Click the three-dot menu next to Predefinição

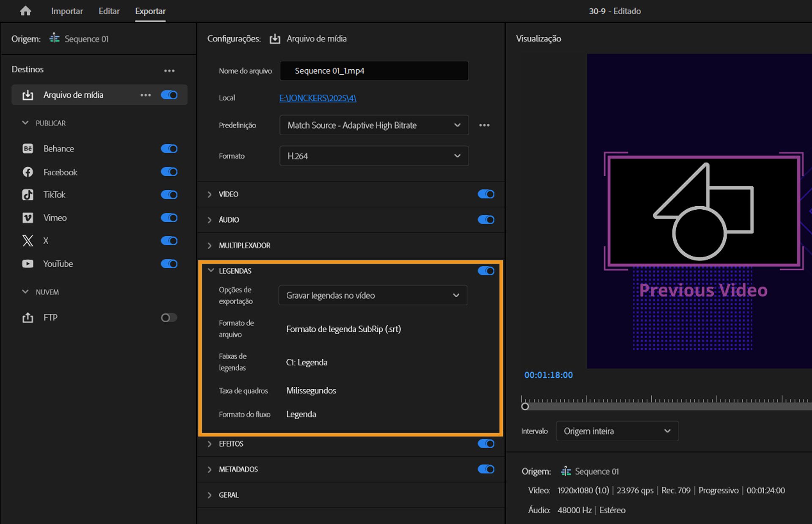pyautogui.click(x=485, y=125)
